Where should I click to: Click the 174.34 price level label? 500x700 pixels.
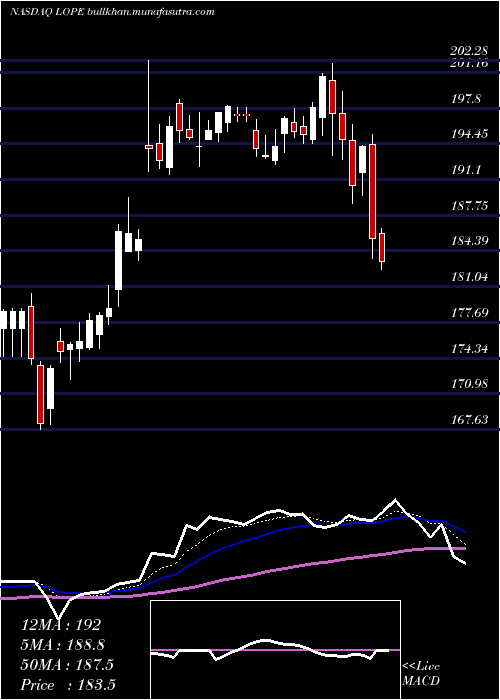pyautogui.click(x=471, y=348)
